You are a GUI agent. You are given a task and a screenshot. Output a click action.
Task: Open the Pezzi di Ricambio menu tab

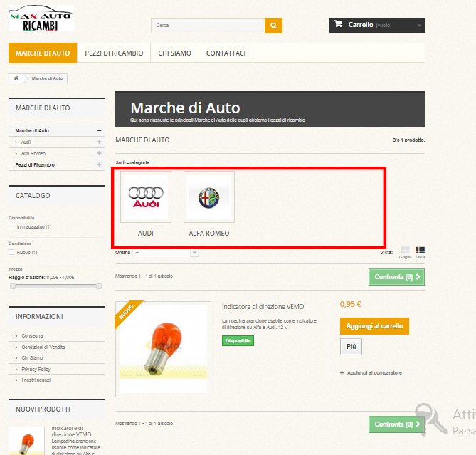pos(114,53)
